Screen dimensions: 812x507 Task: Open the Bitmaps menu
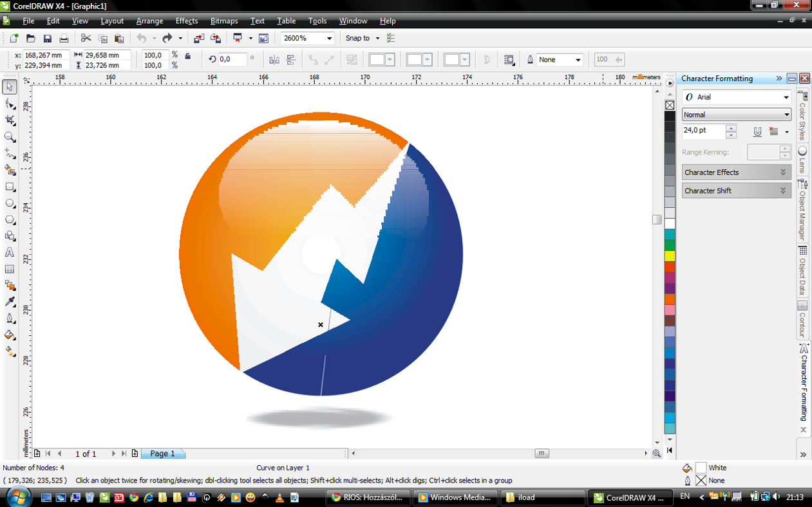point(224,21)
